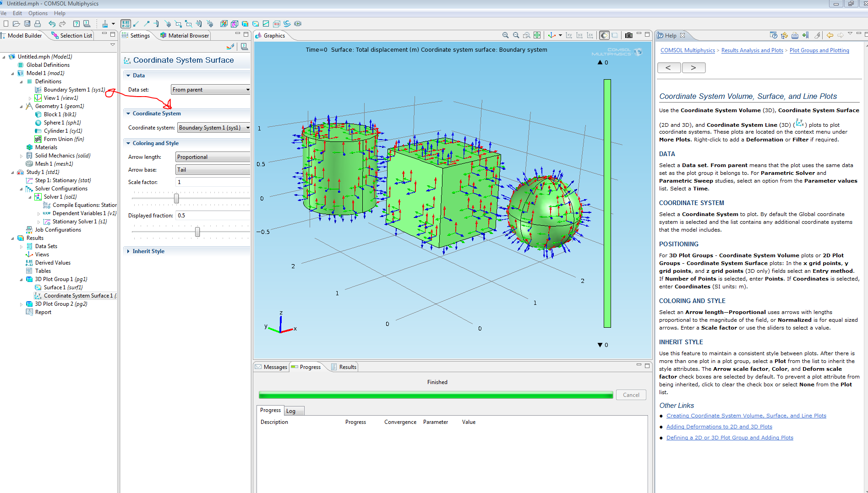Expand the Inherit Style section

click(128, 251)
